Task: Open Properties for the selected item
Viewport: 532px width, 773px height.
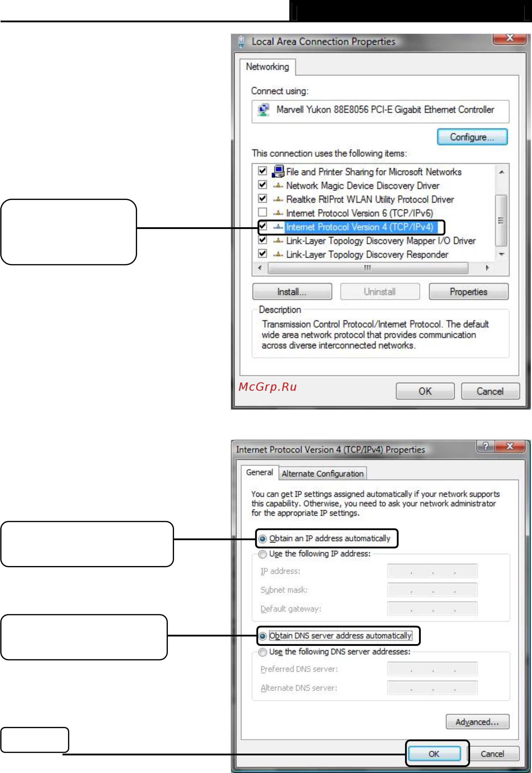Action: (x=468, y=292)
